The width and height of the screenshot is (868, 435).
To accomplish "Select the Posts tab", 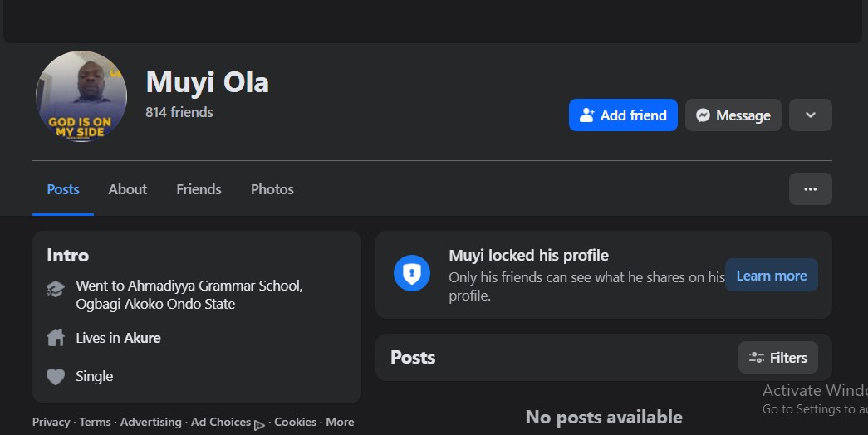I will pyautogui.click(x=63, y=189).
